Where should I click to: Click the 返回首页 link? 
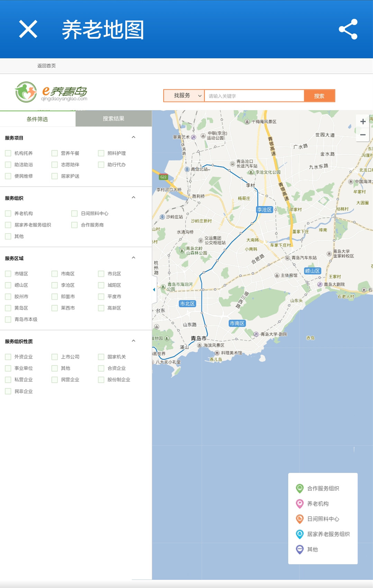[46, 66]
